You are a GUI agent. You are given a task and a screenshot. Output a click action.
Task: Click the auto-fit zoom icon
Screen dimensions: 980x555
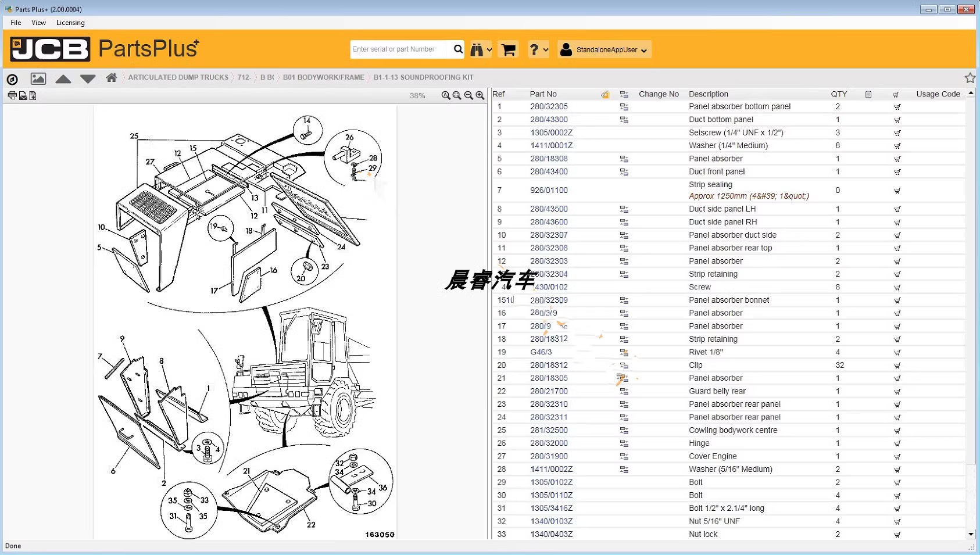[446, 95]
